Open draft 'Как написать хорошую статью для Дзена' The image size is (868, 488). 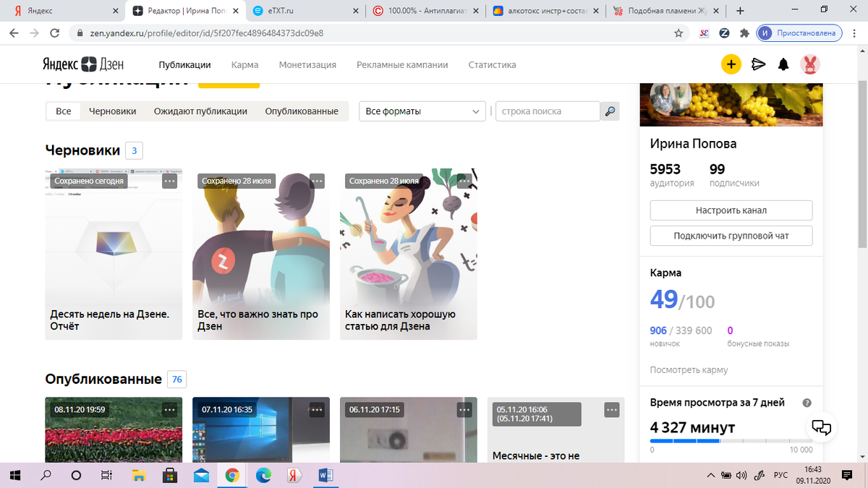coord(409,254)
